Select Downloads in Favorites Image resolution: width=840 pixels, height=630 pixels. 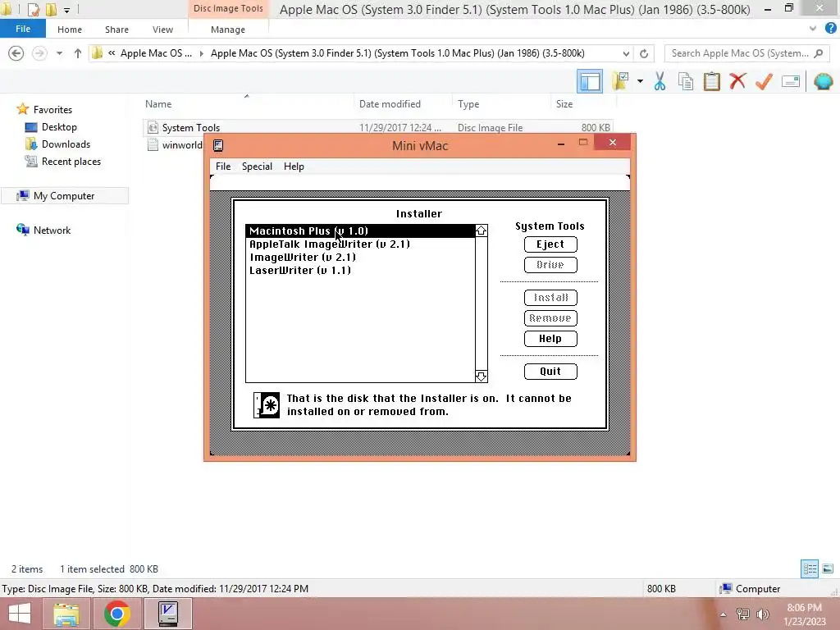click(66, 144)
